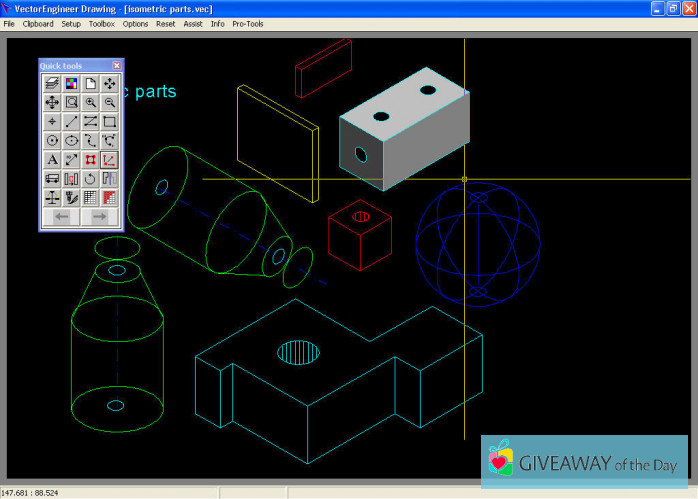The image size is (698, 499).
Task: Click the blue wireframe sphere in drawing
Action: point(477,243)
